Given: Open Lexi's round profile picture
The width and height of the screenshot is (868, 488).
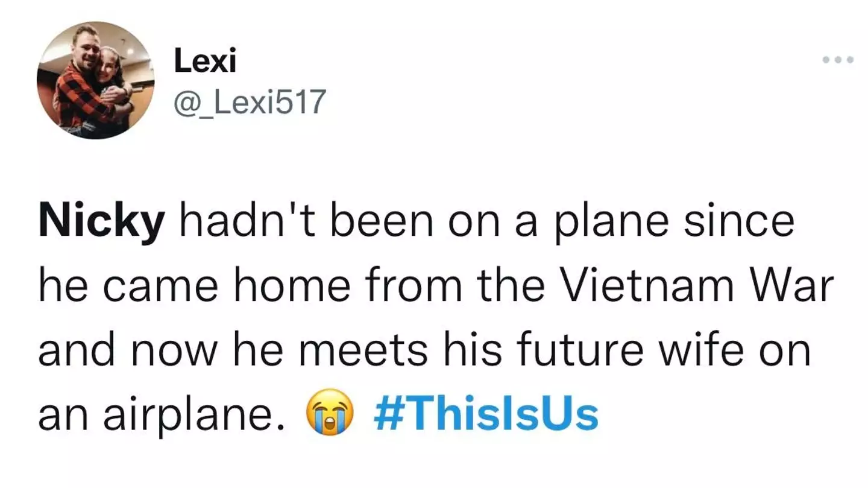Looking at the screenshot, I should click(x=96, y=80).
